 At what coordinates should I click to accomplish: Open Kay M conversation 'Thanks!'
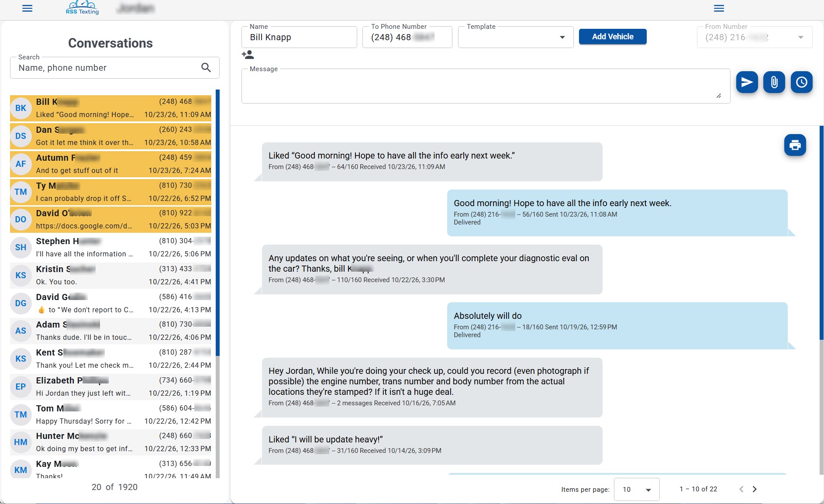coord(110,468)
